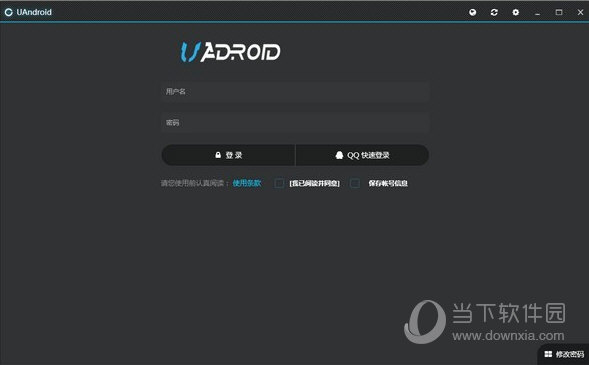Click the UAndroid circular app icon
This screenshot has height=365, width=589.
coord(8,12)
